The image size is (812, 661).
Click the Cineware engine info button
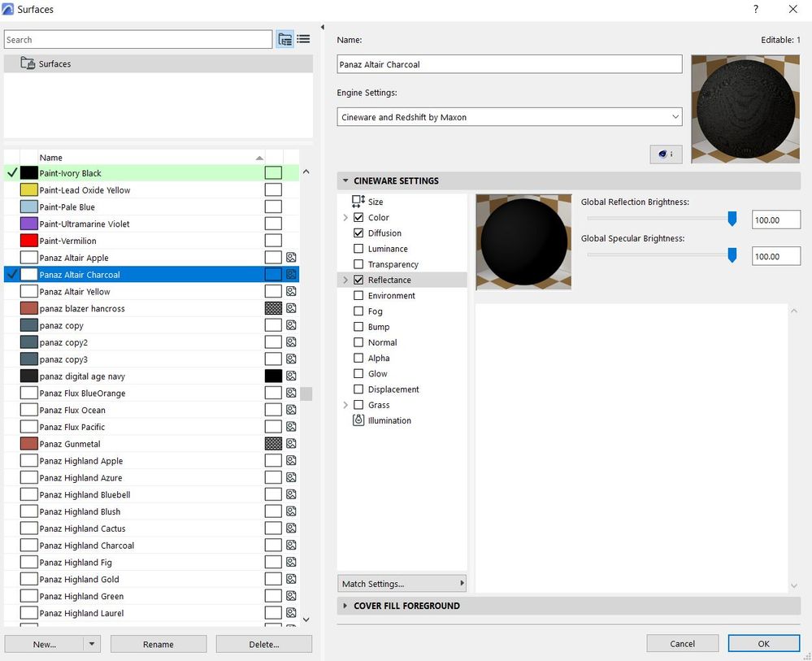(x=666, y=154)
